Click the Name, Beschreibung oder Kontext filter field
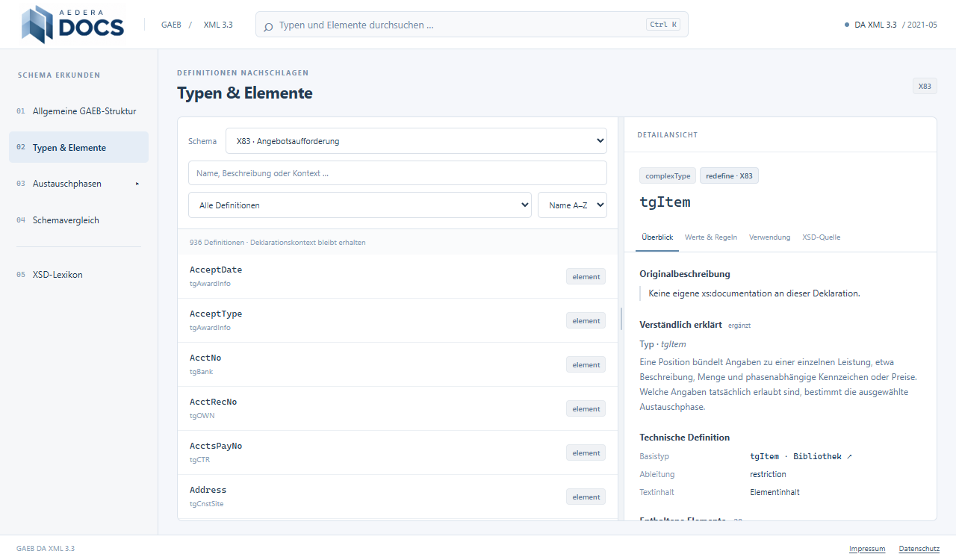The width and height of the screenshot is (956, 560). coord(397,173)
